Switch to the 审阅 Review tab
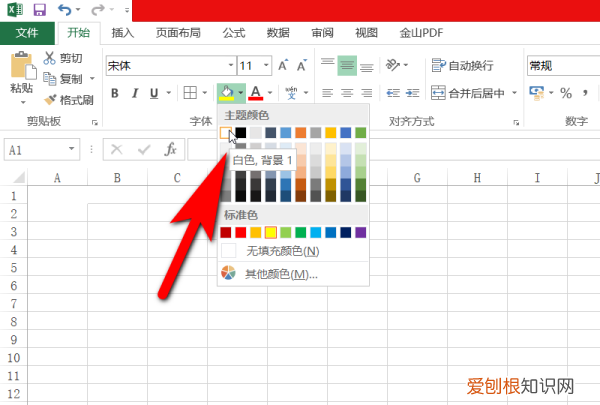Image resolution: width=600 pixels, height=405 pixels. pos(322,33)
